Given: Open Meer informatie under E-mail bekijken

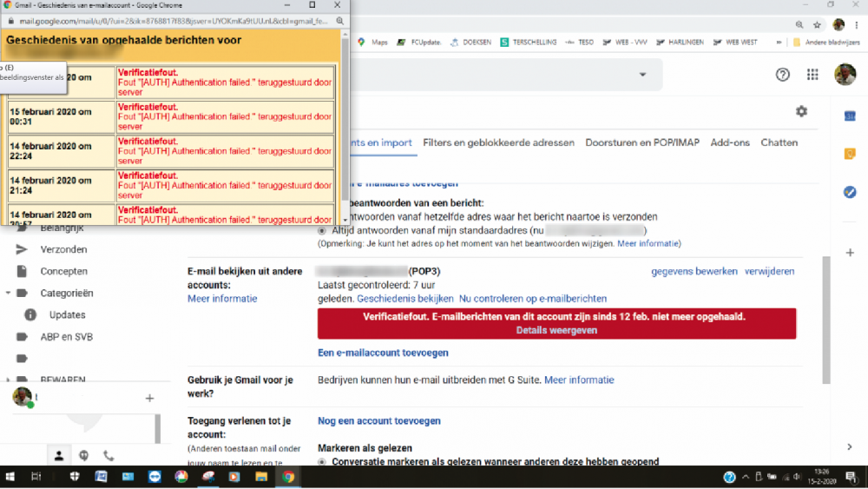Looking at the screenshot, I should click(x=222, y=299).
